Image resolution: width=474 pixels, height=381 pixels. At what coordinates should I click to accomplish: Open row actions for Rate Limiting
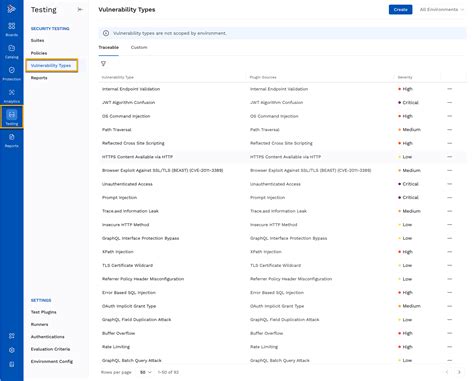450,347
